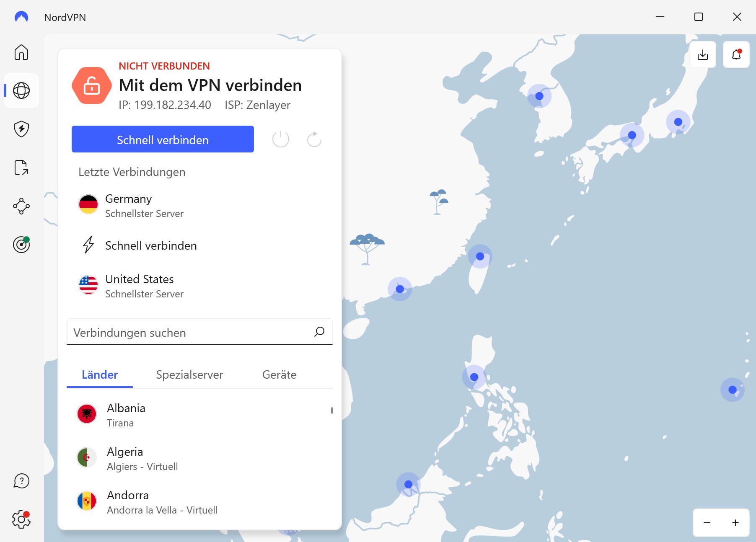Viewport: 756px width, 542px height.
Task: Click the IP address 199.182.234.40 text
Action: (x=165, y=105)
